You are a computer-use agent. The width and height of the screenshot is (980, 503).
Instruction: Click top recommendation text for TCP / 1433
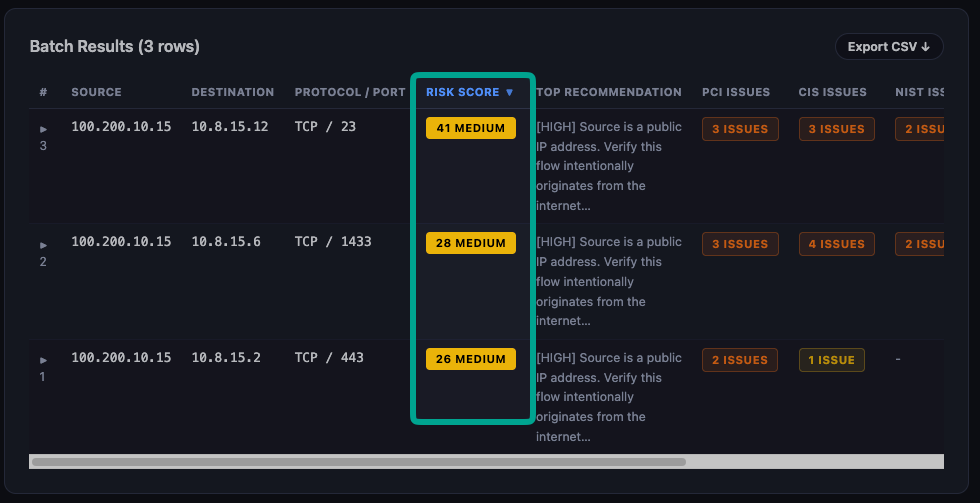(x=609, y=281)
